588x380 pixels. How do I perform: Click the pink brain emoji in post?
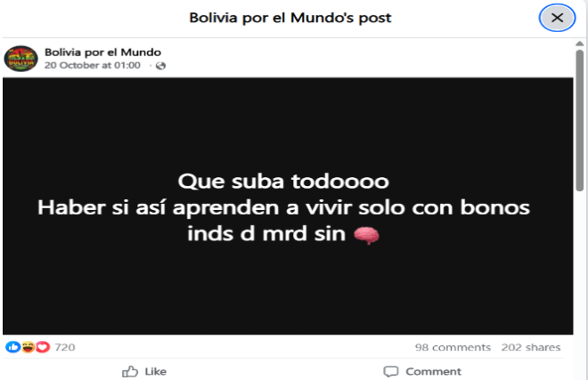pyautogui.click(x=366, y=235)
